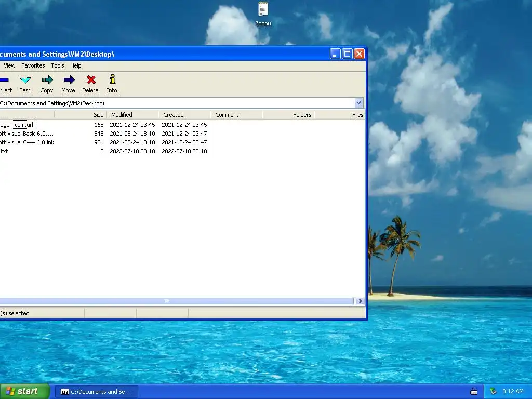Click the selected items status bar text
Screen dimensions: 532x399
tap(15, 313)
